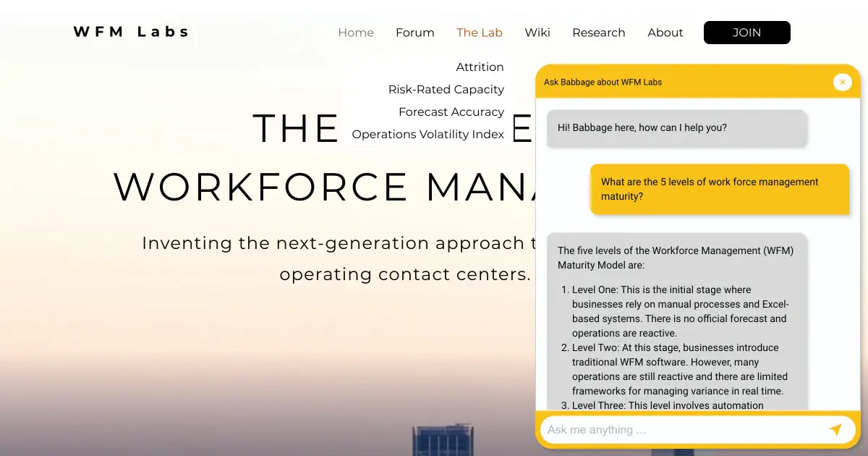The height and width of the screenshot is (456, 868).
Task: Click the 'Level Two' list item text
Action: point(681,369)
